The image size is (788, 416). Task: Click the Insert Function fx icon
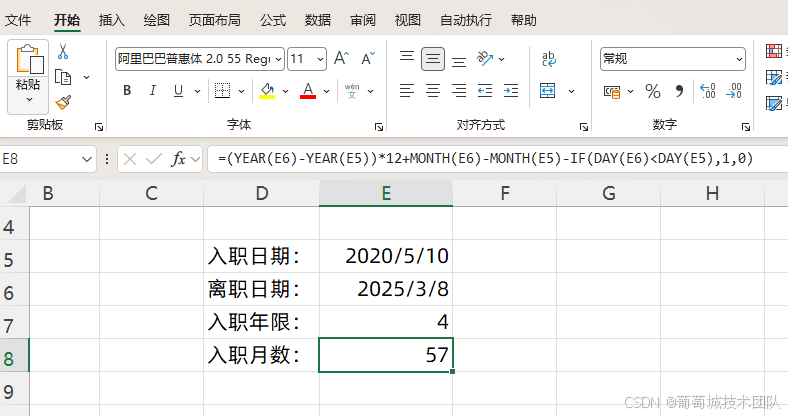click(x=179, y=159)
